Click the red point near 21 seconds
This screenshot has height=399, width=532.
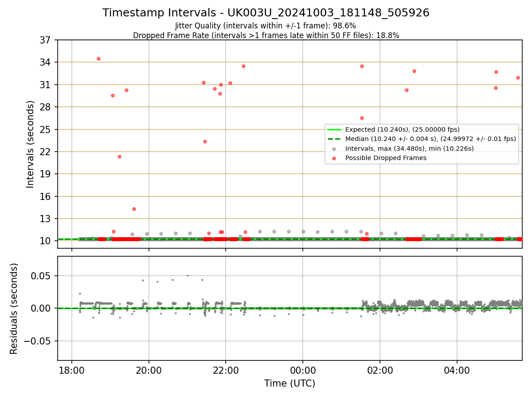(119, 156)
